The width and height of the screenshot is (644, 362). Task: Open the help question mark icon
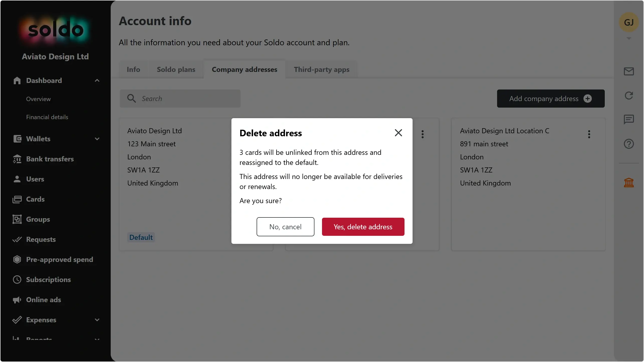(x=629, y=144)
